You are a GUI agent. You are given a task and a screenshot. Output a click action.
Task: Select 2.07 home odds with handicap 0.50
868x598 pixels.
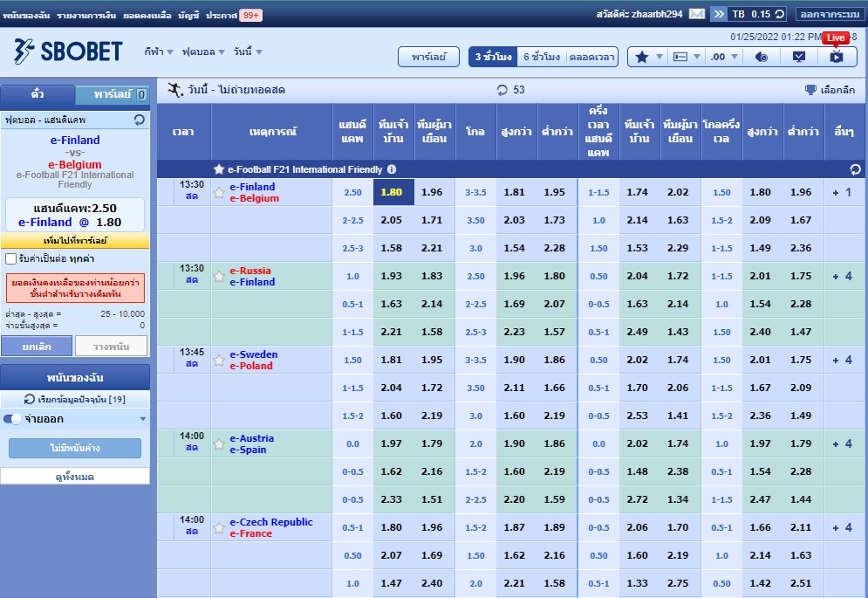click(x=392, y=555)
